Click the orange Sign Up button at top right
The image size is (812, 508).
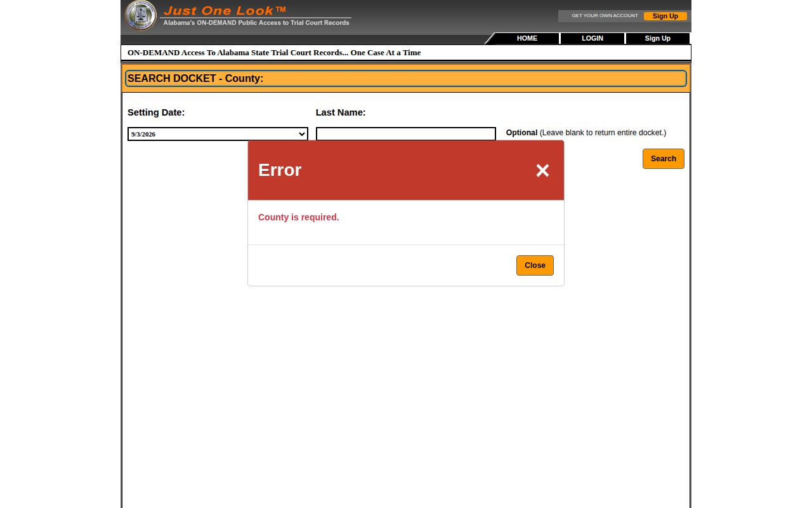click(665, 16)
